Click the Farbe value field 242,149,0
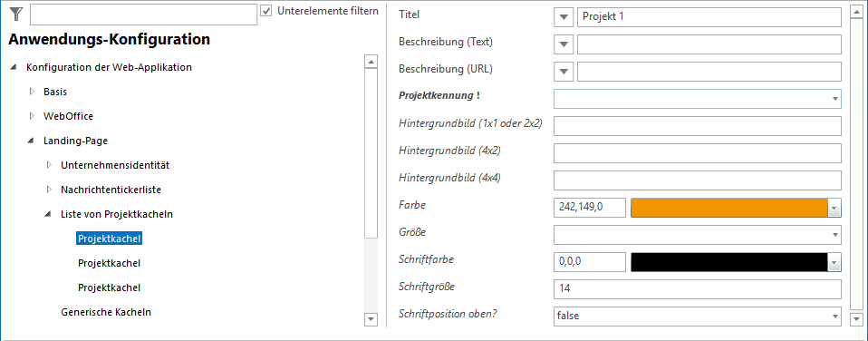This screenshot has height=341, width=868. [590, 208]
